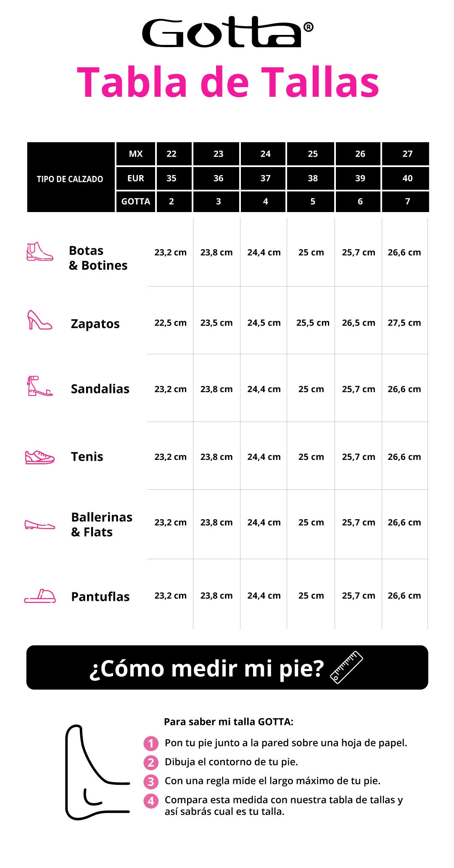Select the EUR 40 header cell
Viewport: 454px width, 868px height.
406,178
